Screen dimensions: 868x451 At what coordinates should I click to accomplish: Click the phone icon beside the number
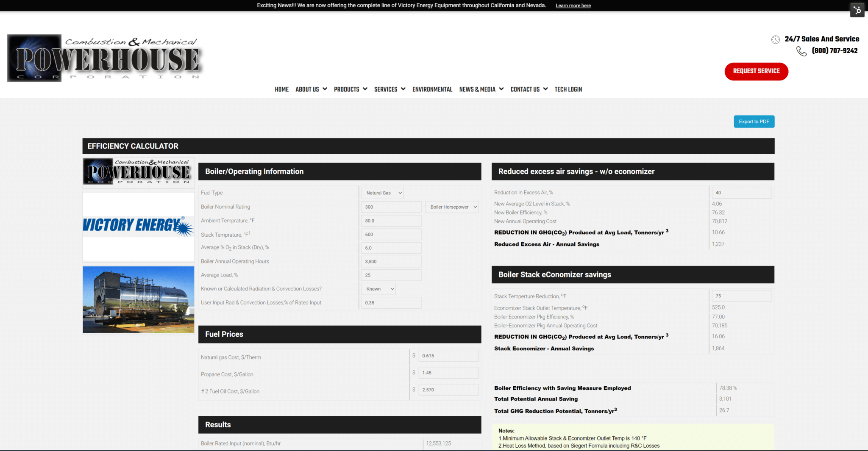click(x=801, y=51)
